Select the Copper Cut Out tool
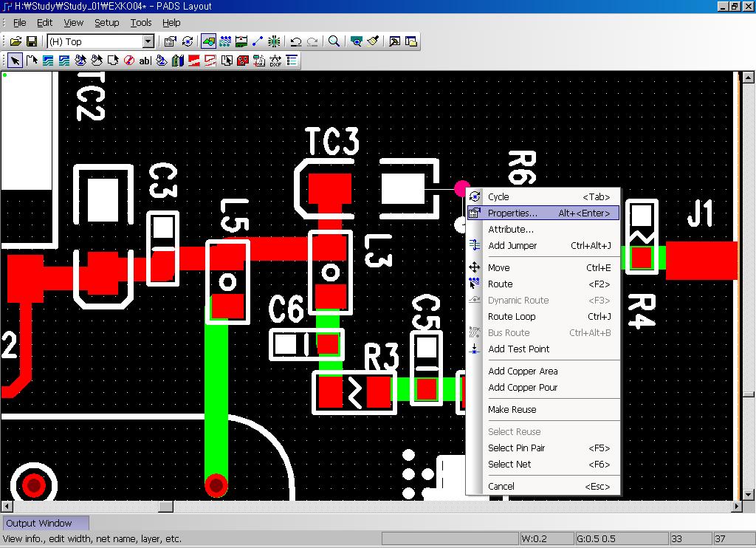 (64, 61)
